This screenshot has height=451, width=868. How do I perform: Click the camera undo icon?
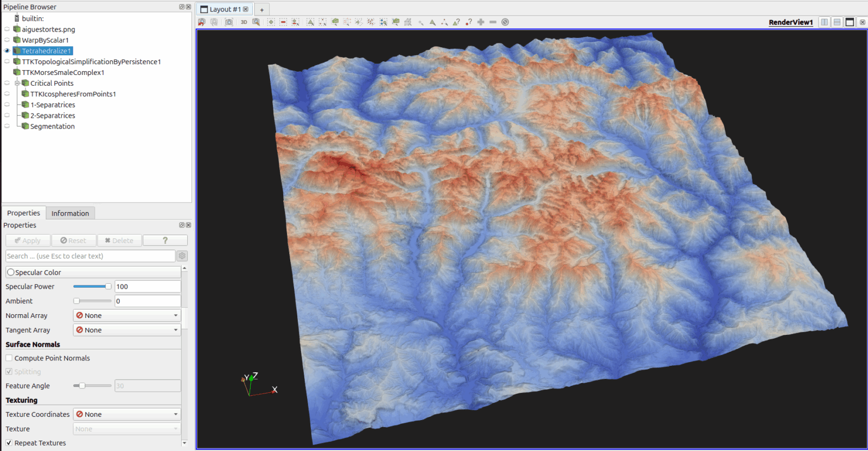coord(202,22)
